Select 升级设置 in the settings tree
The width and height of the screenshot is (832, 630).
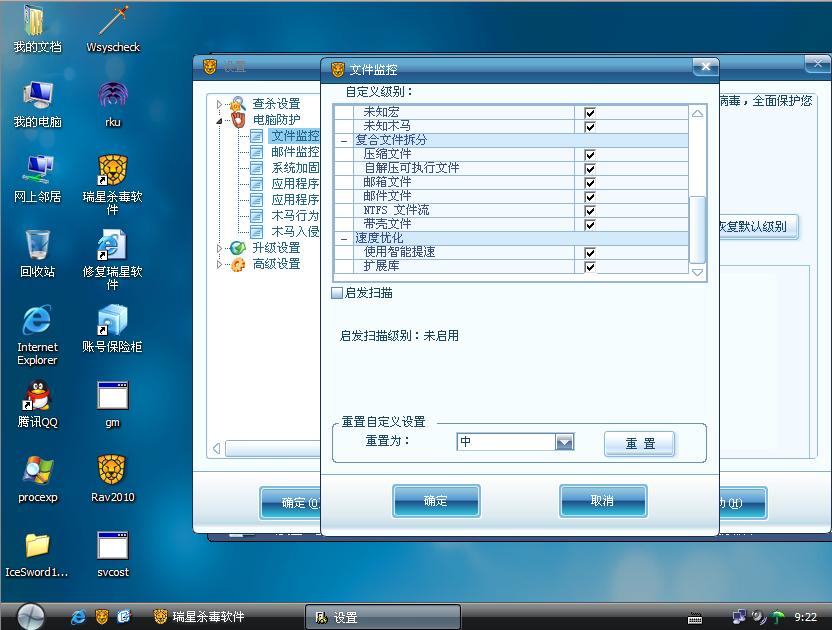pyautogui.click(x=275, y=248)
